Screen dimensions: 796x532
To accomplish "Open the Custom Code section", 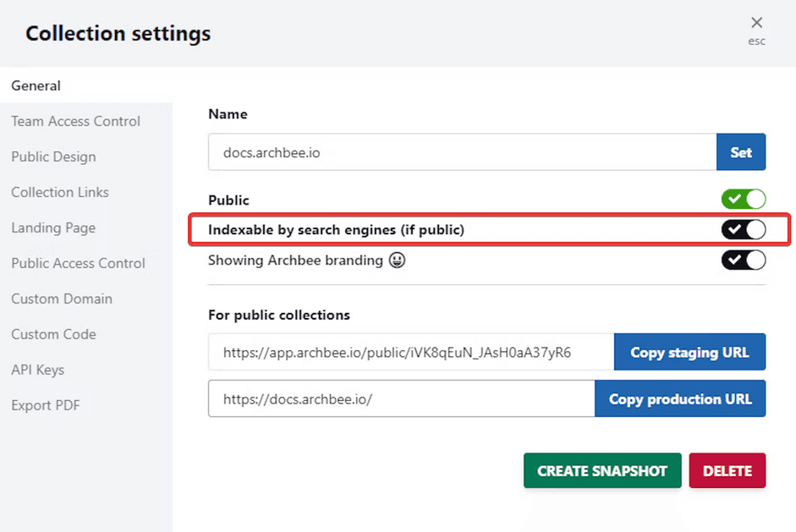I will [53, 334].
